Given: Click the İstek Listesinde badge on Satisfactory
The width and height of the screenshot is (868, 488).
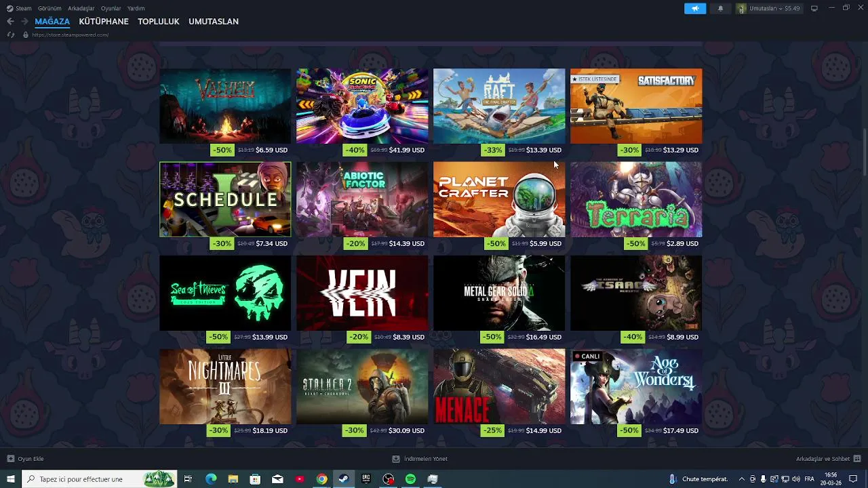Looking at the screenshot, I should pos(595,79).
